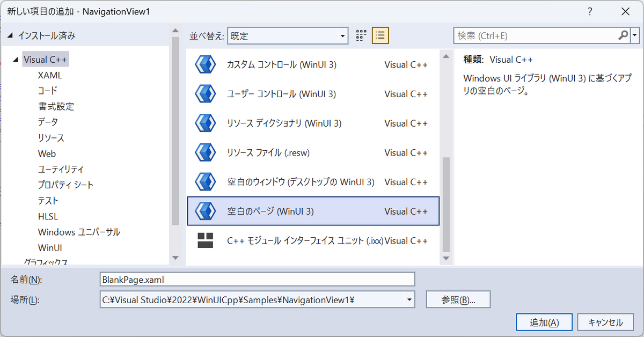
Task: Select the XAML category
Action: 50,75
